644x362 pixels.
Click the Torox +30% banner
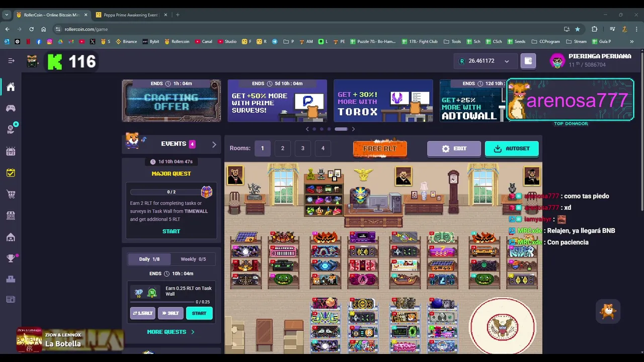point(383,101)
